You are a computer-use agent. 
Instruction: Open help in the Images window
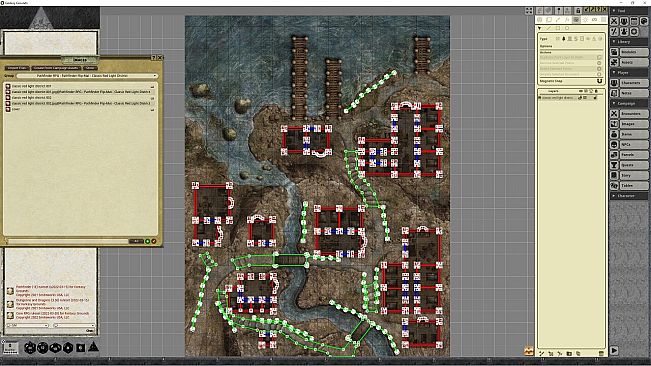pos(153,57)
